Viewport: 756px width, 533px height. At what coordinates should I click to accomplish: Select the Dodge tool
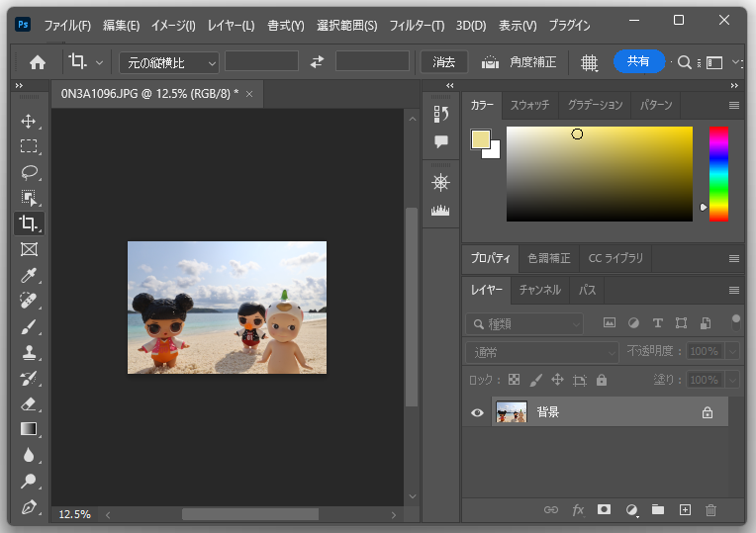click(29, 481)
